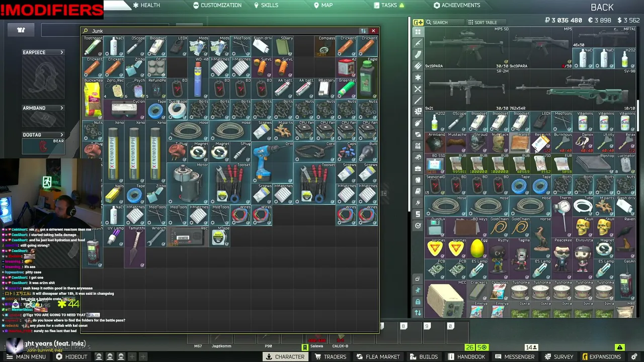Expand the EARPIECE slot arrow
Image resolution: width=644 pixels, height=362 pixels.
tap(62, 52)
